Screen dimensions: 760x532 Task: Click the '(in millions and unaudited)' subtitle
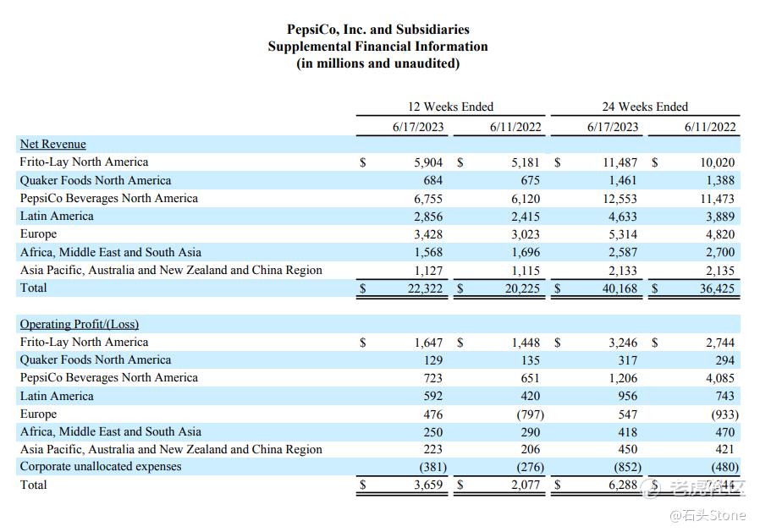pyautogui.click(x=378, y=63)
